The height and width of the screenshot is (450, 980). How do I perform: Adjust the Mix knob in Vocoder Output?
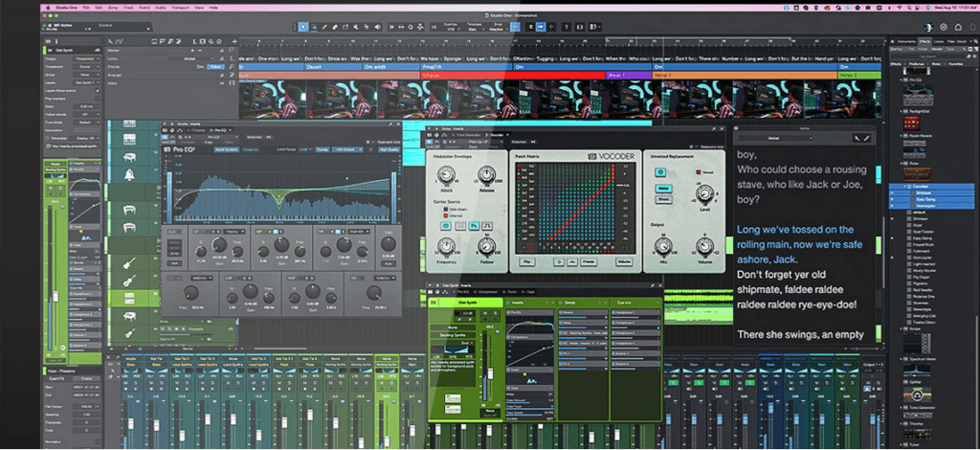click(663, 246)
